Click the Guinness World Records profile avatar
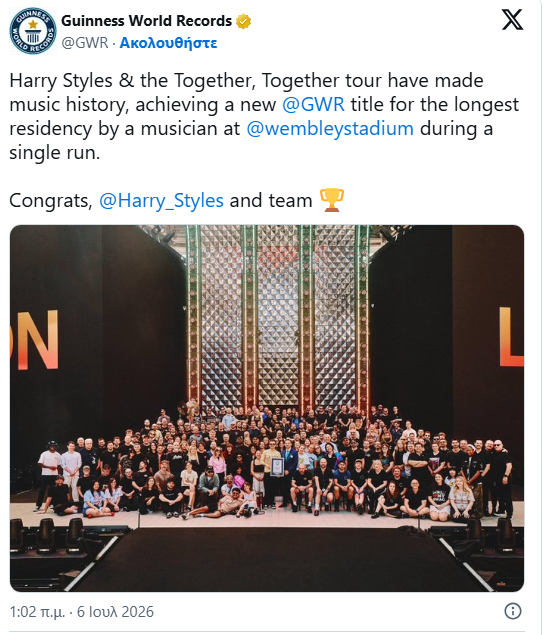This screenshot has height=635, width=544. coord(33,31)
